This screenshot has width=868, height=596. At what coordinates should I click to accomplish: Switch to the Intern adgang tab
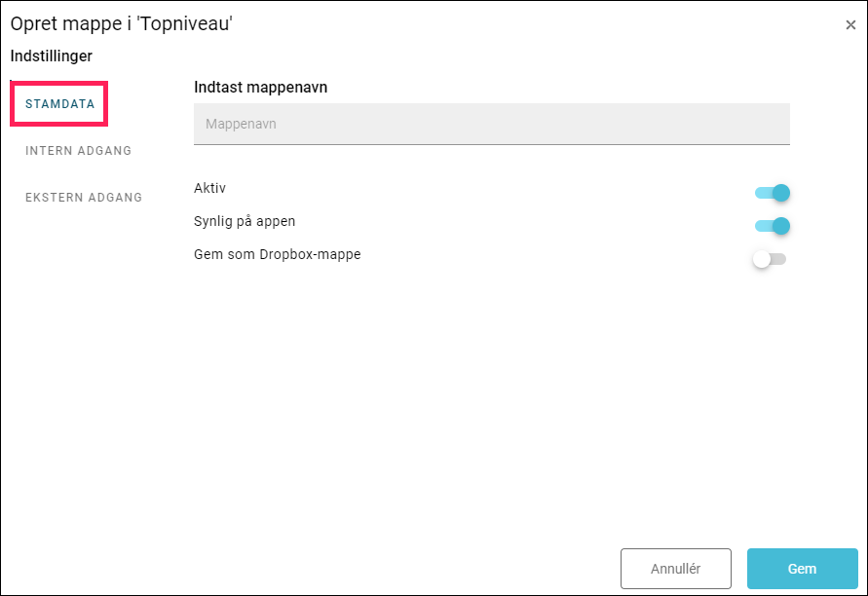[x=79, y=151]
